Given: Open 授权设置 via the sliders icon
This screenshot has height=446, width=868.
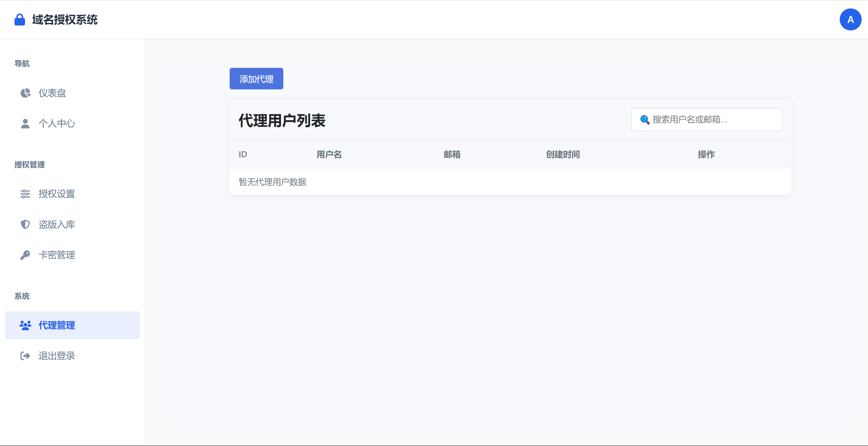Looking at the screenshot, I should click(25, 194).
